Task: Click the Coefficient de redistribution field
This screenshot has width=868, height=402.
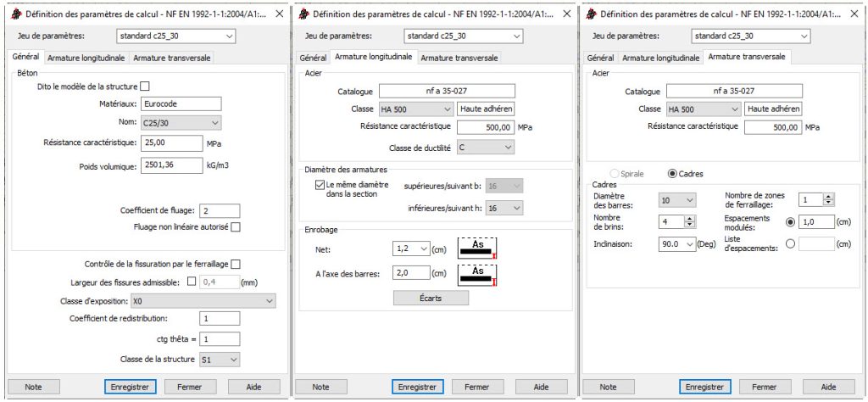Action: [x=220, y=318]
